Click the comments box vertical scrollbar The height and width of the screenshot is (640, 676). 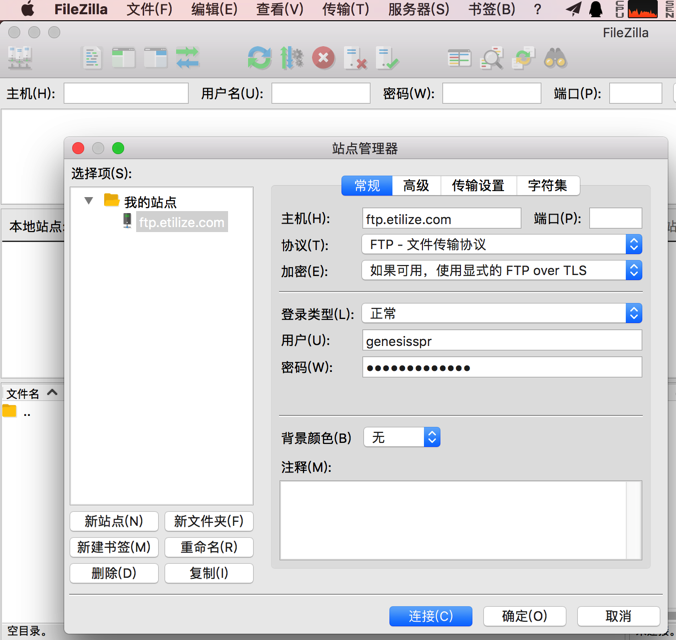634,521
